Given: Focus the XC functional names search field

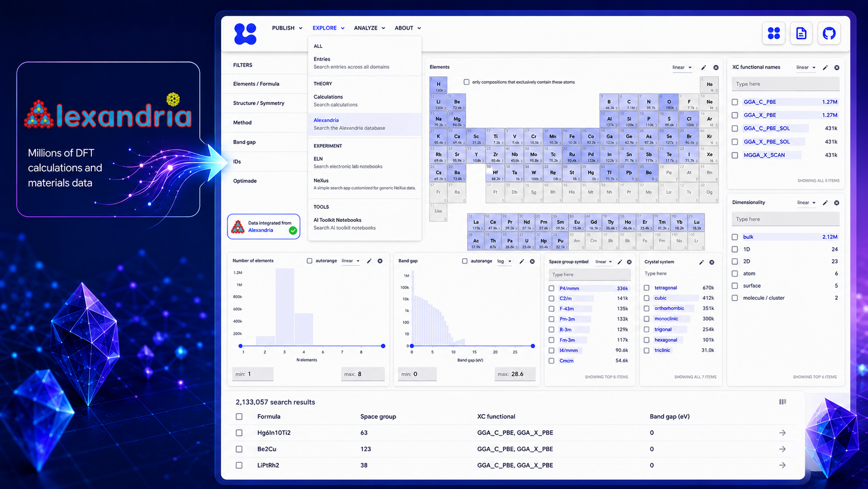Looking at the screenshot, I should pos(785,84).
